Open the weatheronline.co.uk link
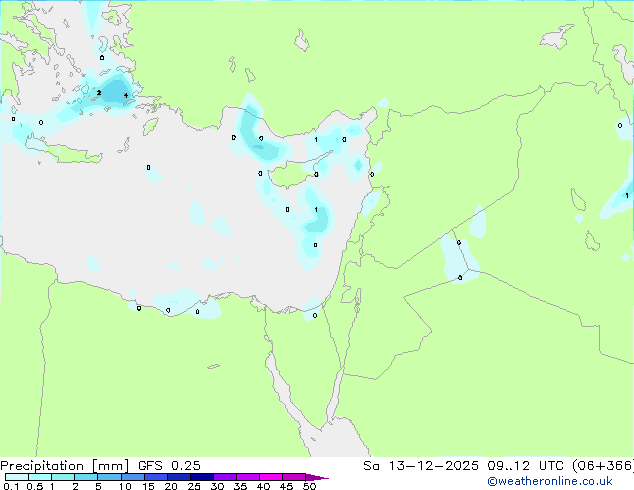This screenshot has height=490, width=634. [550, 481]
